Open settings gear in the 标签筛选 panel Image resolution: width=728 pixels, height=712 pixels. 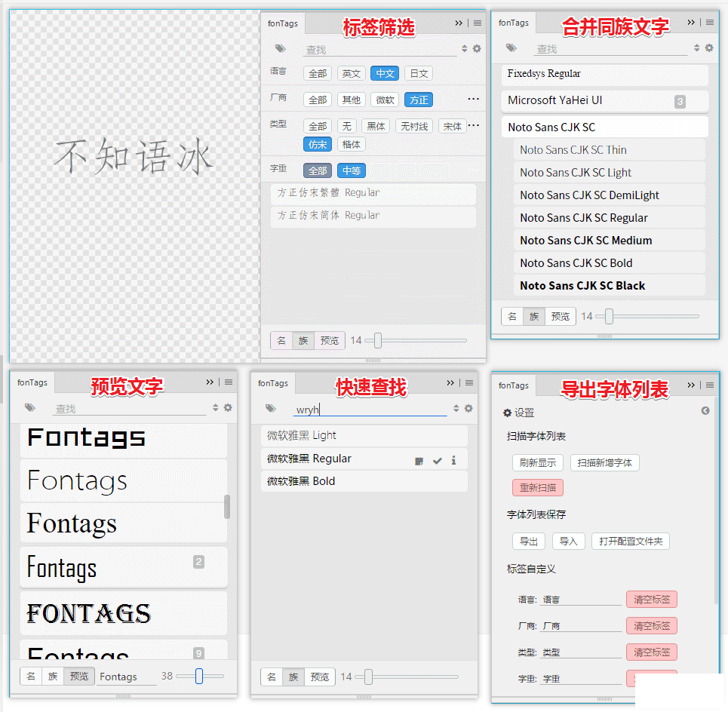coord(477,48)
